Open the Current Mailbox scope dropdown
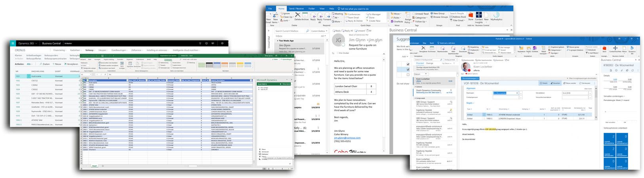644x178 pixels. coord(318,31)
